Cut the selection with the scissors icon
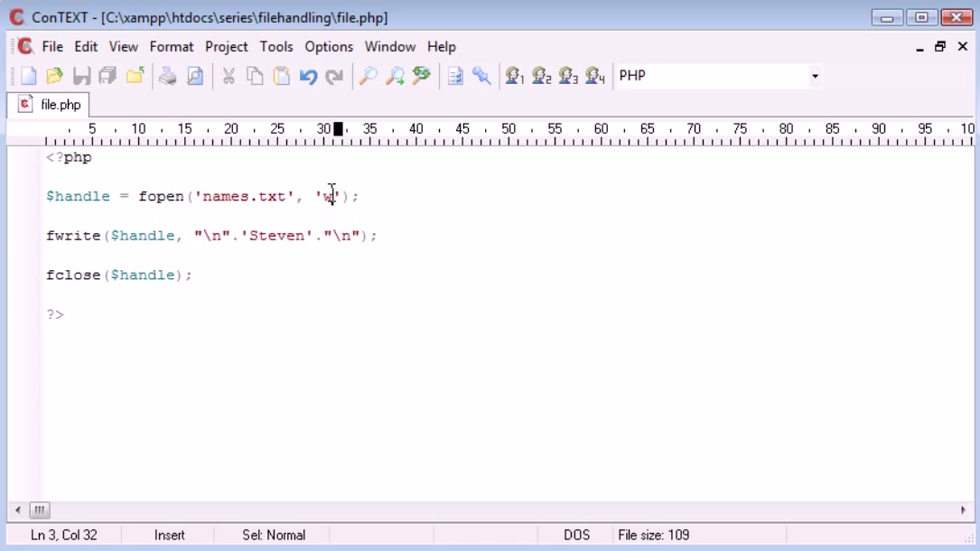This screenshot has height=551, width=980. click(x=228, y=76)
